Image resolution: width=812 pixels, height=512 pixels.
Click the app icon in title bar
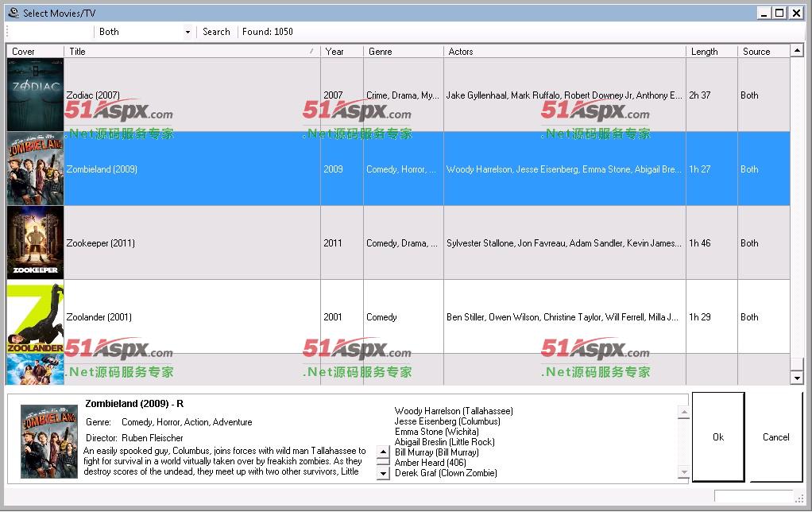(x=13, y=13)
